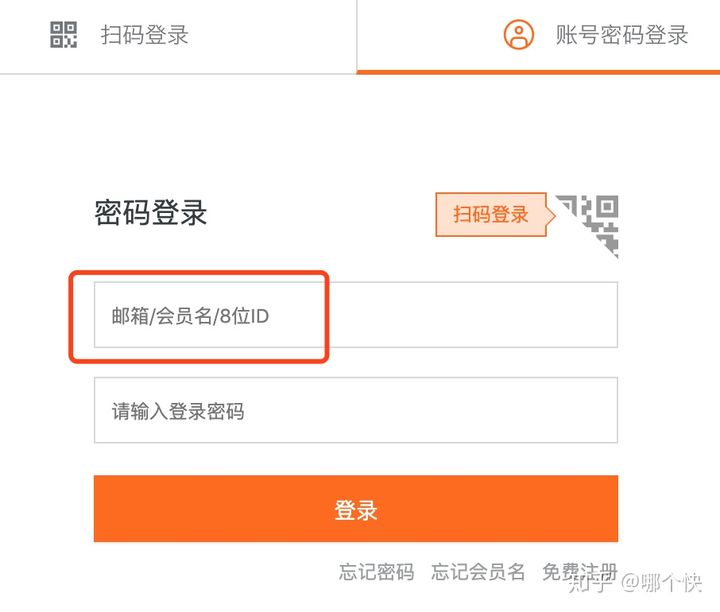Click the placeholder text 邮箱/会员名/8位ID
Viewport: 720px width, 612px height.
point(190,316)
